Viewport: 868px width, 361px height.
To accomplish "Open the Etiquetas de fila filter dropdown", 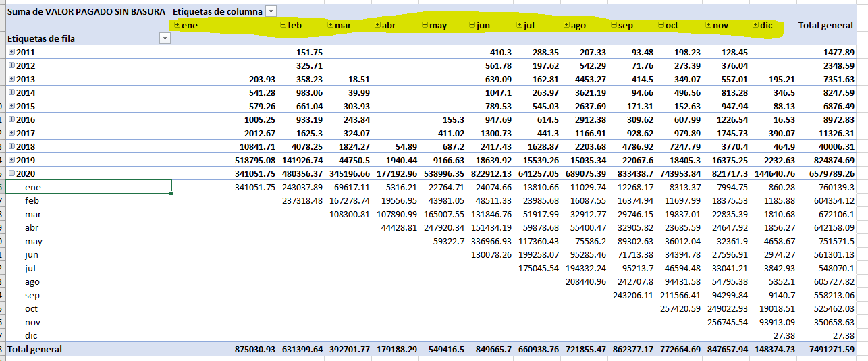I will click(x=165, y=38).
